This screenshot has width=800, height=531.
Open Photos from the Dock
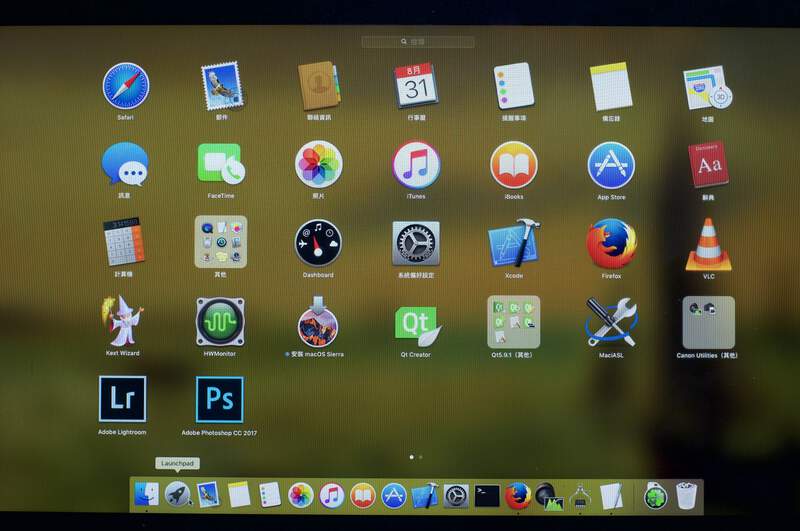coord(301,495)
